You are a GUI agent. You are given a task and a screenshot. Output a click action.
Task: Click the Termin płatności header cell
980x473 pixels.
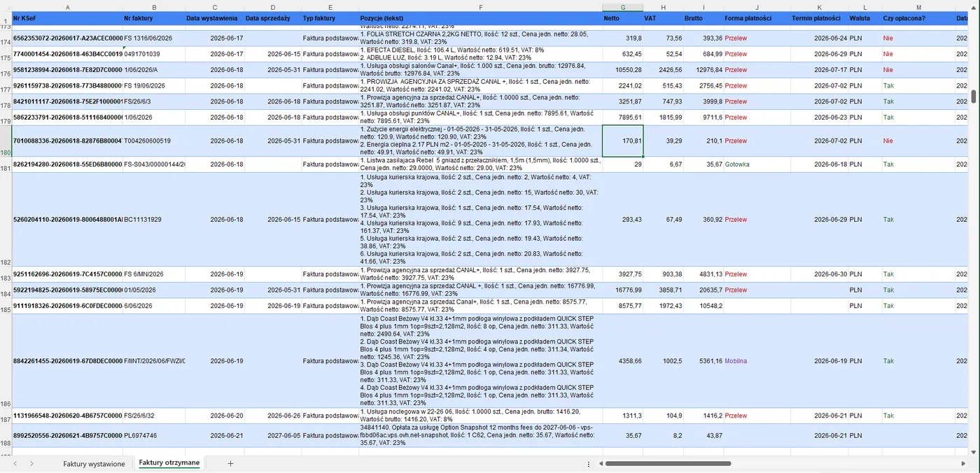[819, 18]
